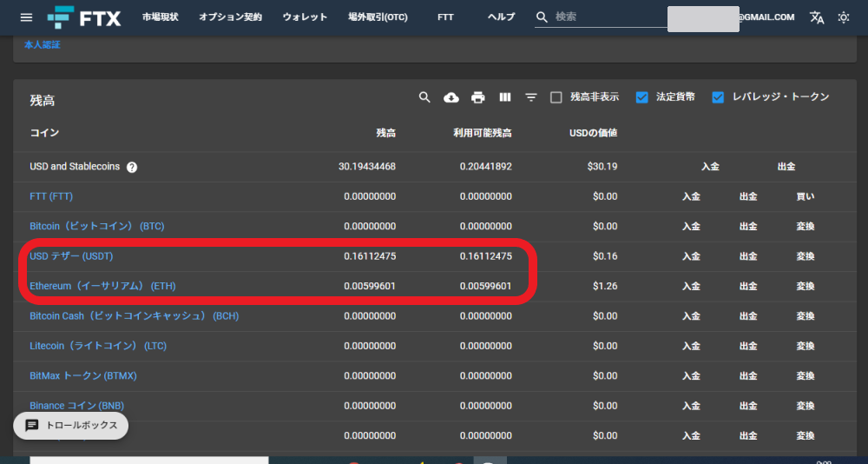Screen dimensions: 868x464
Task: Uncheck the 法定貨幣 checkbox
Action: pos(642,97)
